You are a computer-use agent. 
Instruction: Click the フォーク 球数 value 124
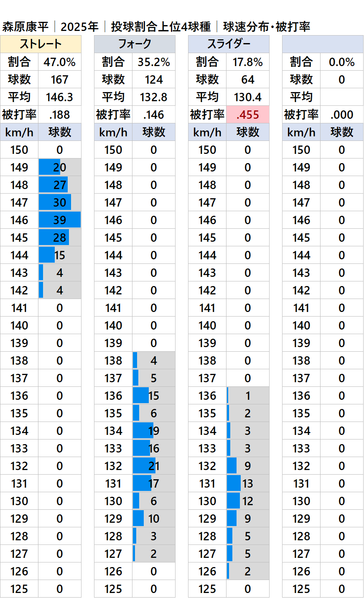coord(154,79)
